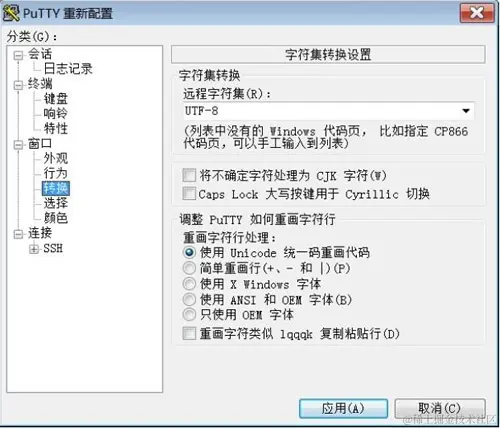Open 日志记录 category in tree
The height and width of the screenshot is (429, 500).
(68, 69)
